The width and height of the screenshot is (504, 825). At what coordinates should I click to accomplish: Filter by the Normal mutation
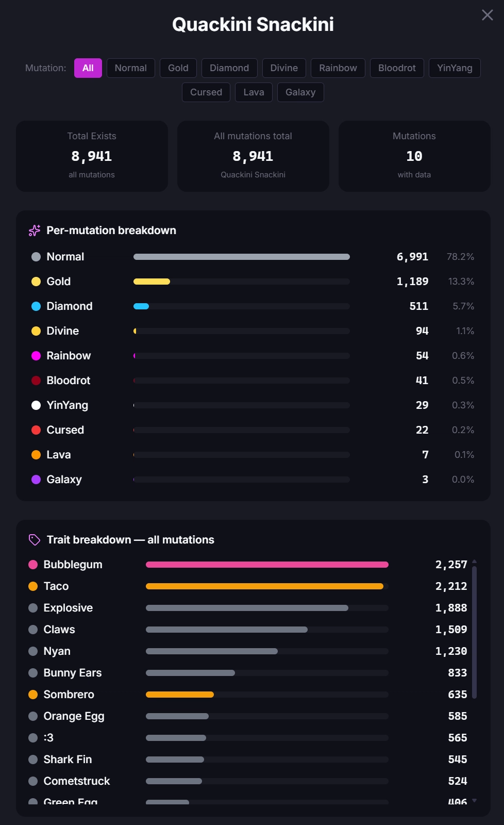(131, 68)
